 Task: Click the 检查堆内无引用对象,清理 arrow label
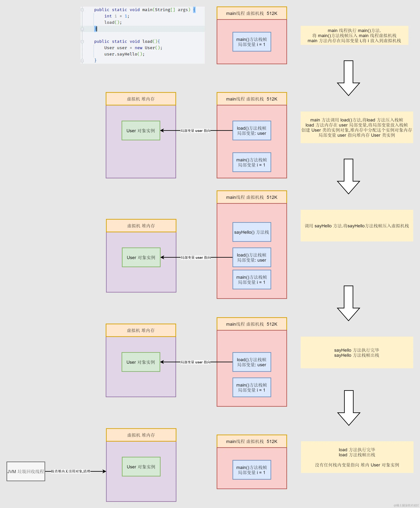tap(71, 471)
